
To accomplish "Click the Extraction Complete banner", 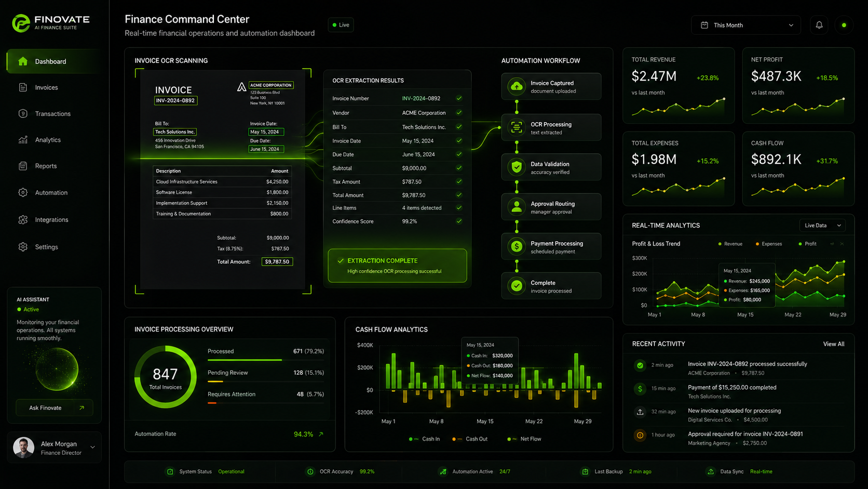I will point(397,266).
